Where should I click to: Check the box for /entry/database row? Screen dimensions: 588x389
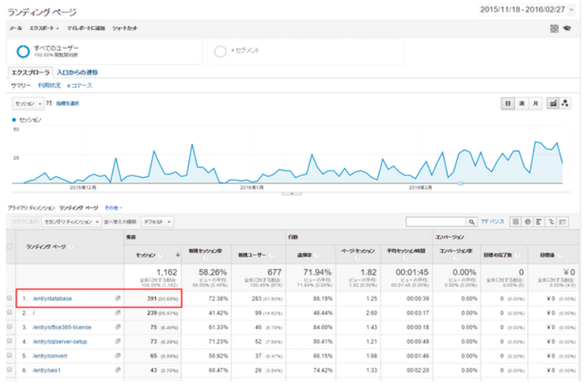[x=9, y=299]
